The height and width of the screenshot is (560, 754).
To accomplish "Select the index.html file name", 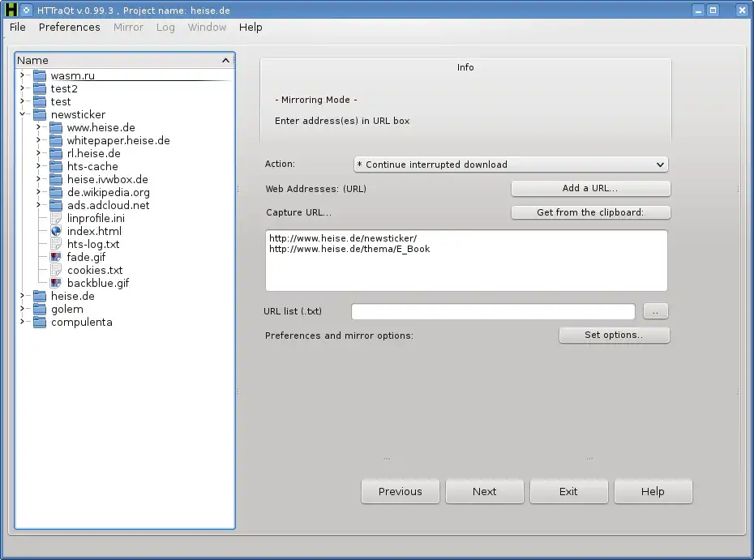I will (94, 231).
